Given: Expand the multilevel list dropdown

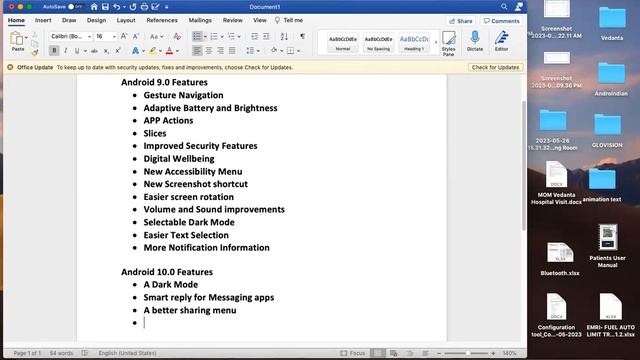Looking at the screenshot, I should click(x=239, y=36).
